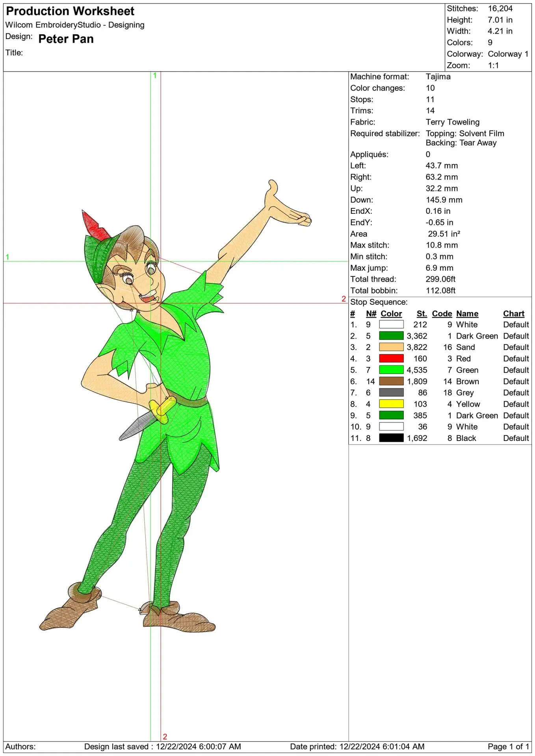Viewport: 535px width, 756px height.
Task: Click the 'Name' column header
Action: pos(467,314)
